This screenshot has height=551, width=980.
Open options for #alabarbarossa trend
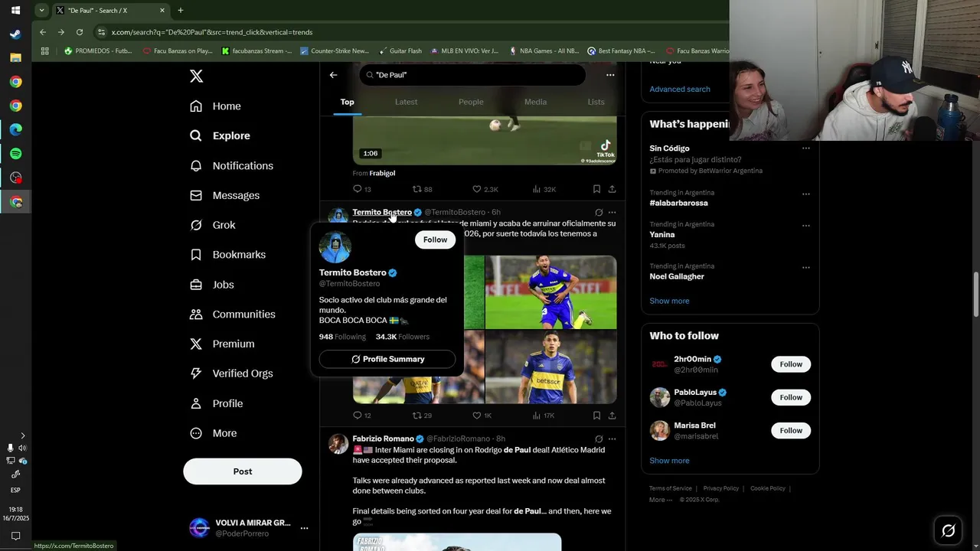(x=805, y=194)
